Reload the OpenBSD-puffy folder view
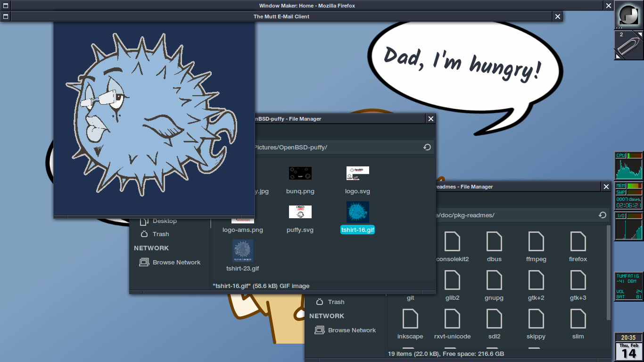The image size is (644, 362). tap(427, 147)
